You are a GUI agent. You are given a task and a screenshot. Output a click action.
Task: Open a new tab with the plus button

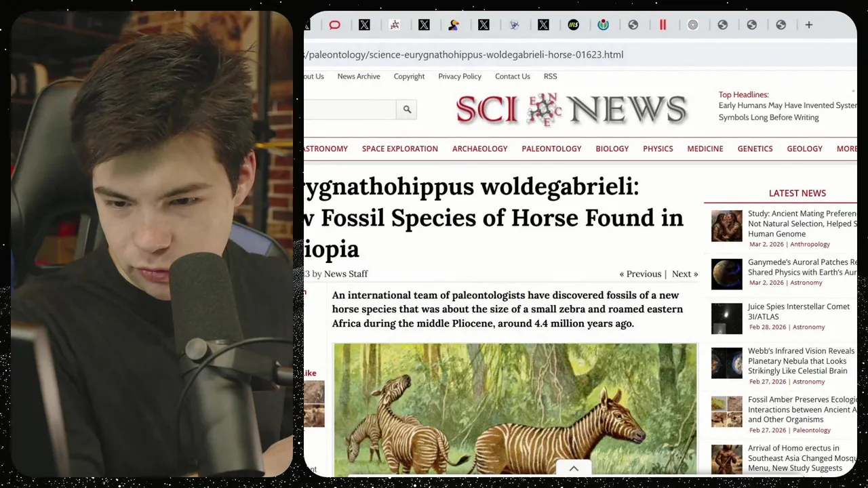coord(808,25)
